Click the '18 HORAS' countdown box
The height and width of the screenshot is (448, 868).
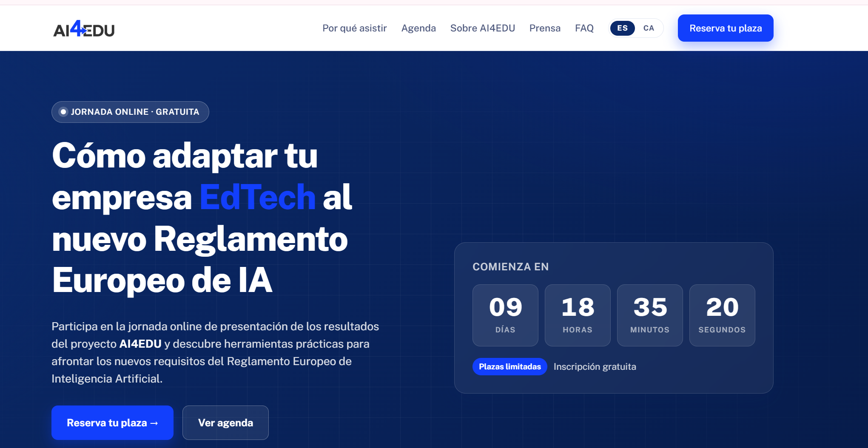[578, 315]
